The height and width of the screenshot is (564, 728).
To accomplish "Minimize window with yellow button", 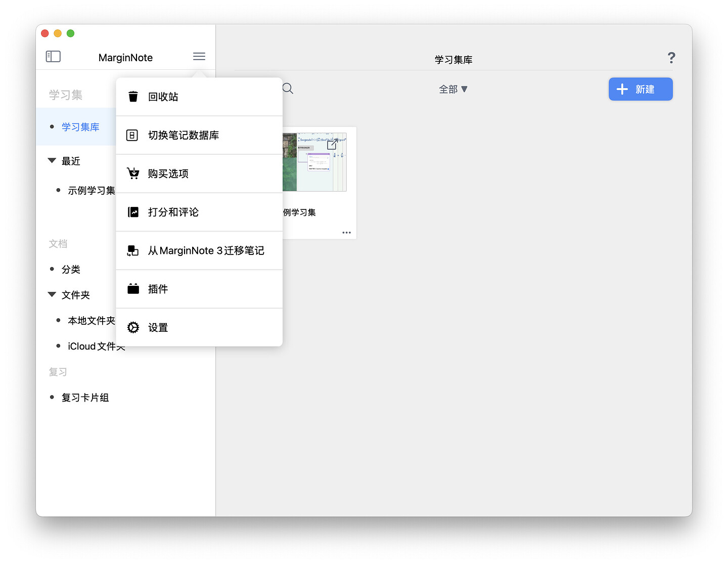I will [x=58, y=33].
